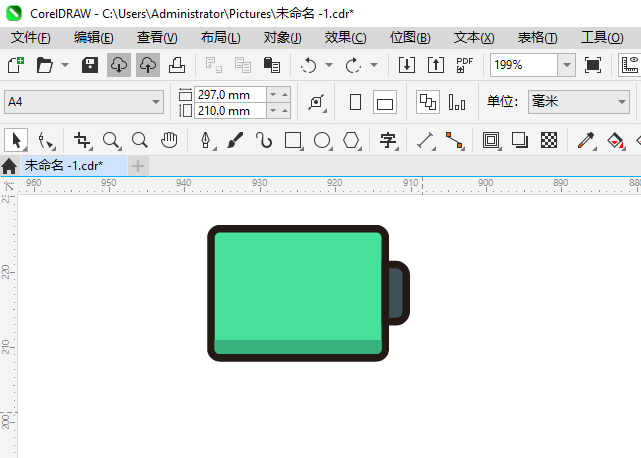The height and width of the screenshot is (458, 641).
Task: Click the Export icon
Action: 436,65
